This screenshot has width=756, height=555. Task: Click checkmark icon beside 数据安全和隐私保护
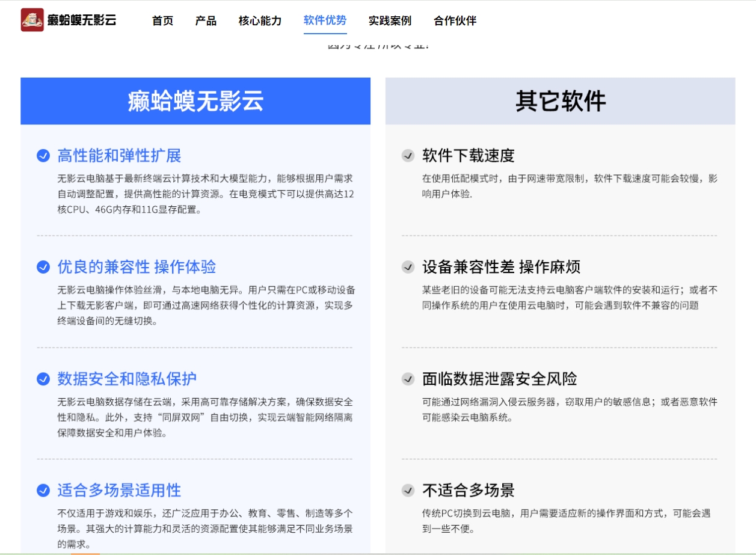pyautogui.click(x=43, y=379)
